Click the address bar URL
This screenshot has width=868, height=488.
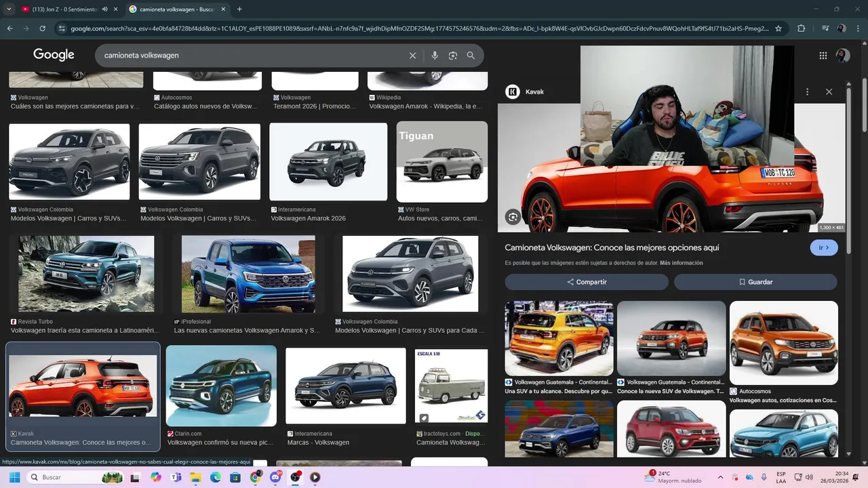click(x=420, y=28)
